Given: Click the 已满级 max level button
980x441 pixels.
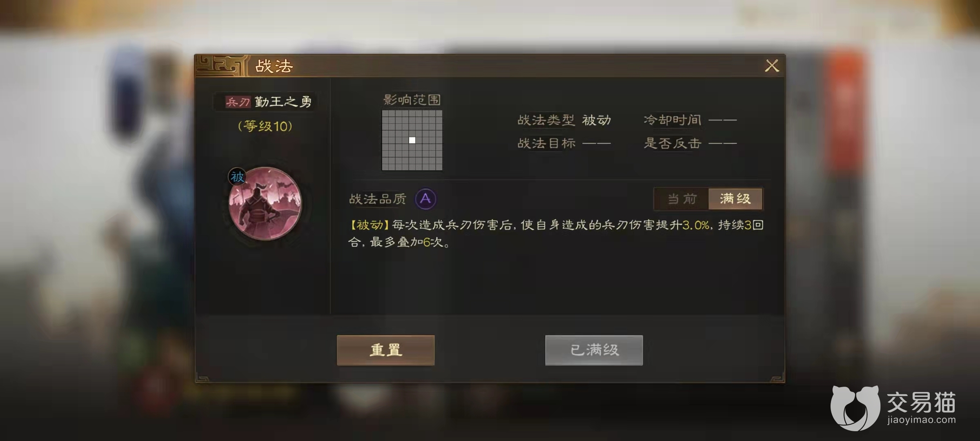Looking at the screenshot, I should pyautogui.click(x=594, y=350).
